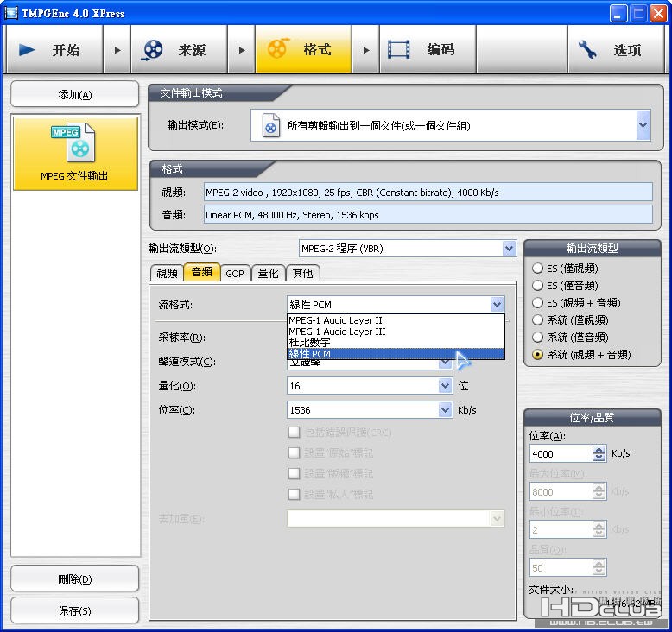Click the 最小位率 spinner arrows
Viewport: 672px width, 632px height.
[599, 529]
